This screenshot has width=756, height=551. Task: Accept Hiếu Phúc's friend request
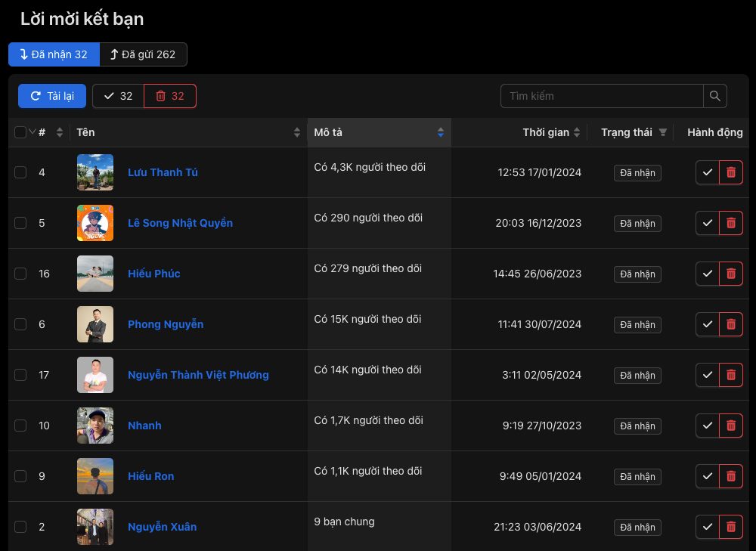pos(708,274)
